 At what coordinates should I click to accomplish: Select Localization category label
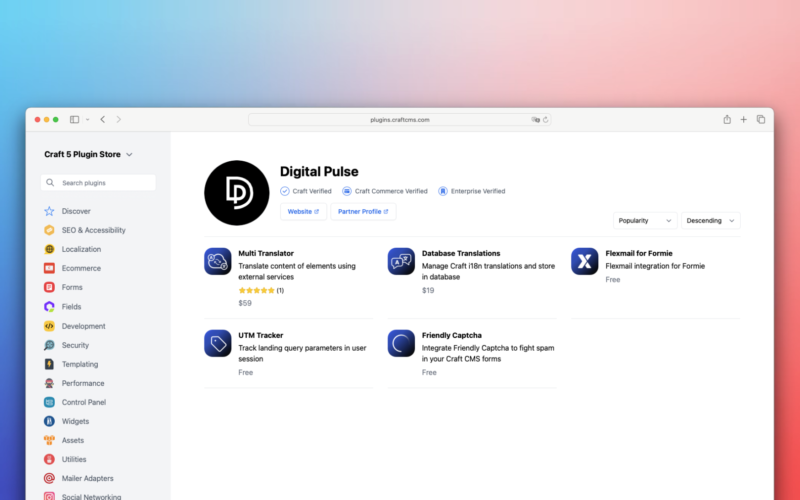coord(81,249)
